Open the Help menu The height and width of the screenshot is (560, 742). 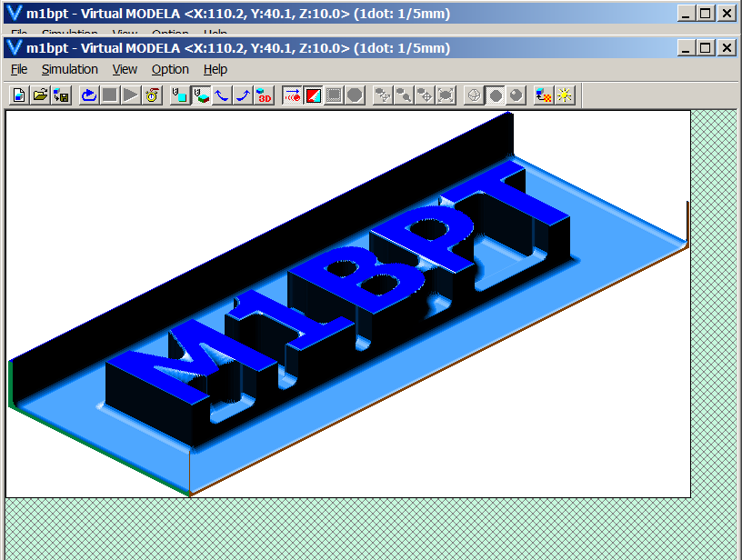pyautogui.click(x=215, y=69)
